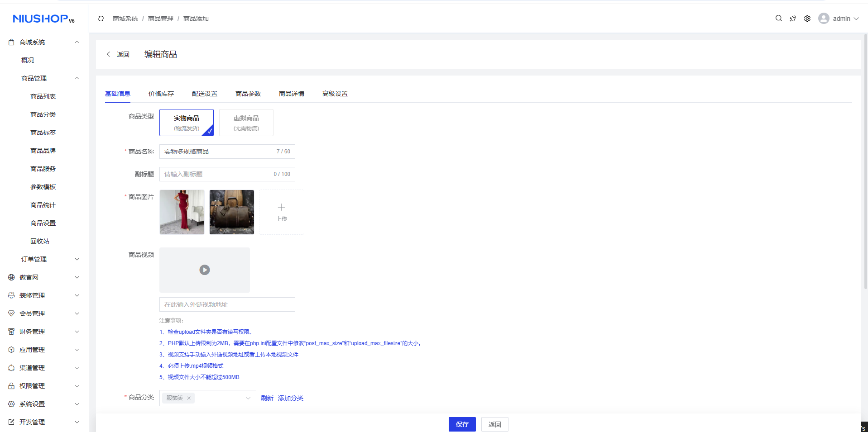The width and height of the screenshot is (868, 432).
Task: Switch to the 价格库存 tab
Action: (161, 94)
